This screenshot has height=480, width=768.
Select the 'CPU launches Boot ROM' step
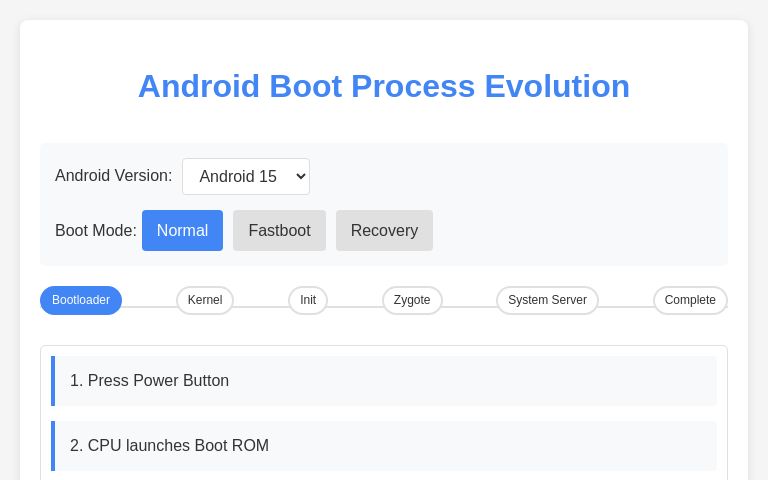(385, 446)
